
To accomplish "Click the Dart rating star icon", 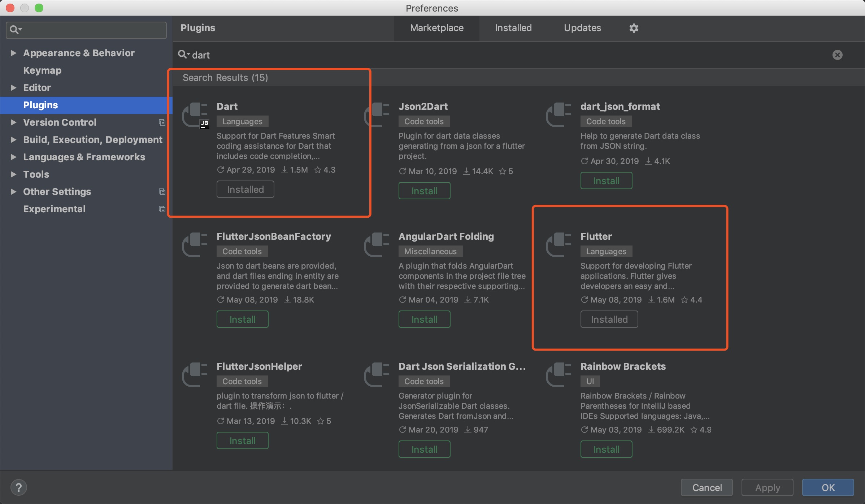I will (x=317, y=170).
